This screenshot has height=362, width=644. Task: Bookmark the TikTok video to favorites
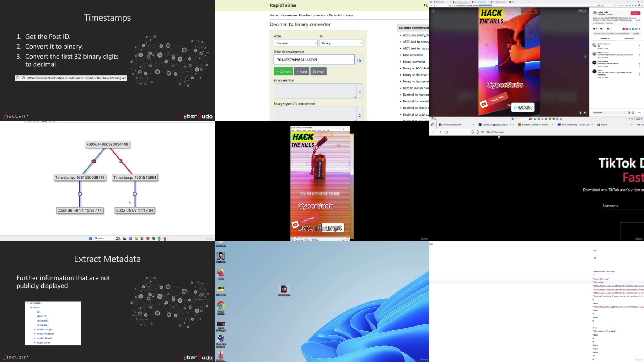click(x=608, y=29)
